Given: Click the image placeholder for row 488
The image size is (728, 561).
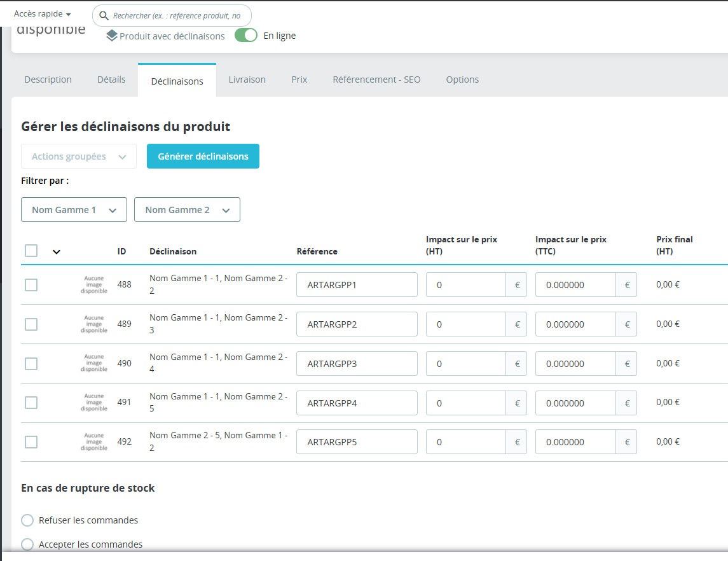Looking at the screenshot, I should (94, 285).
